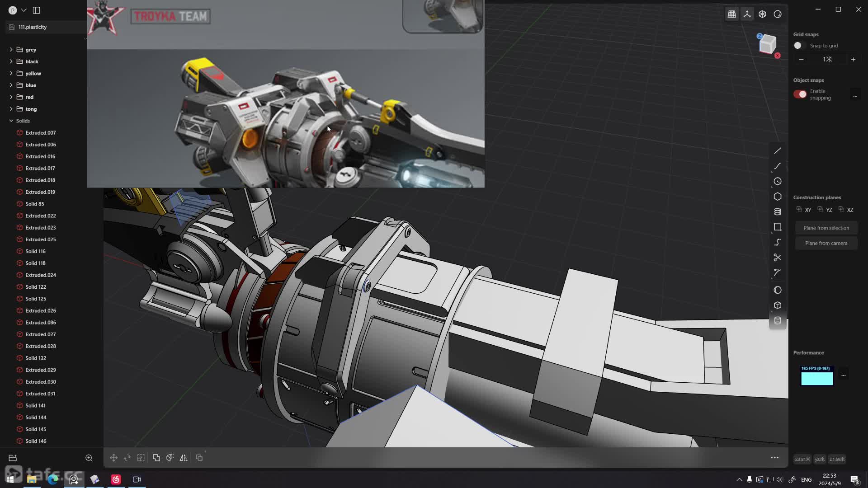This screenshot has height=488, width=868.
Task: Increase grid snap size
Action: click(x=853, y=59)
